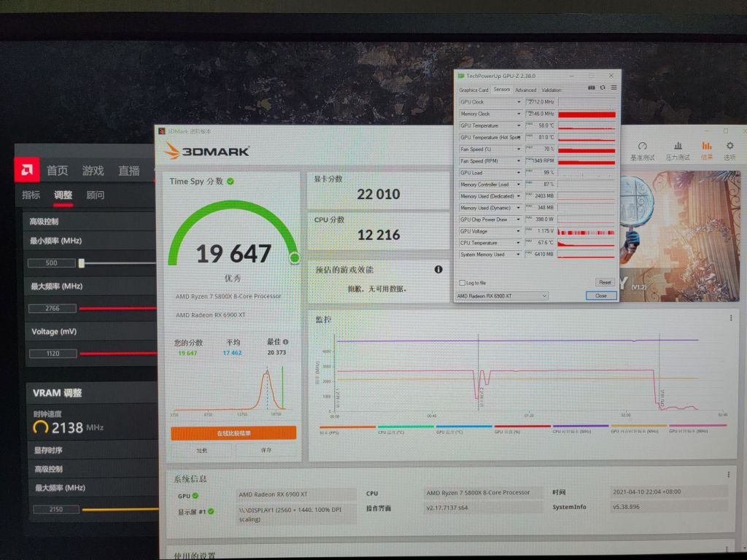Open GPU Clock sensor dropdown arrow
Screen dimensions: 747x560
[x=519, y=102]
